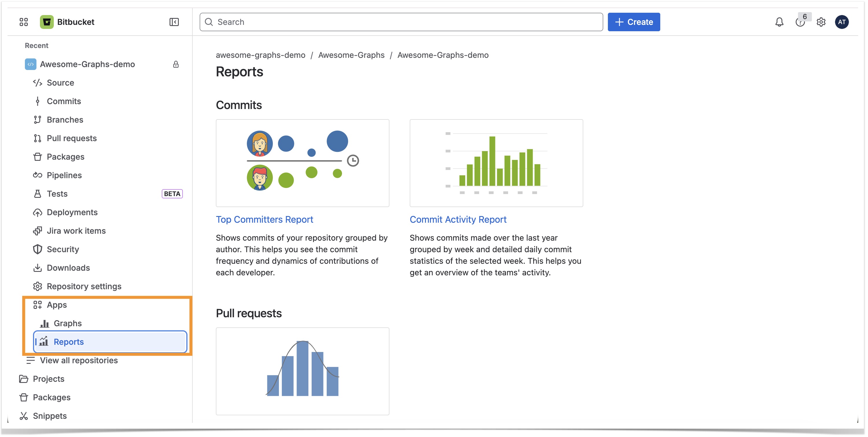
Task: Open the Top Committers Report link
Action: pos(264,219)
